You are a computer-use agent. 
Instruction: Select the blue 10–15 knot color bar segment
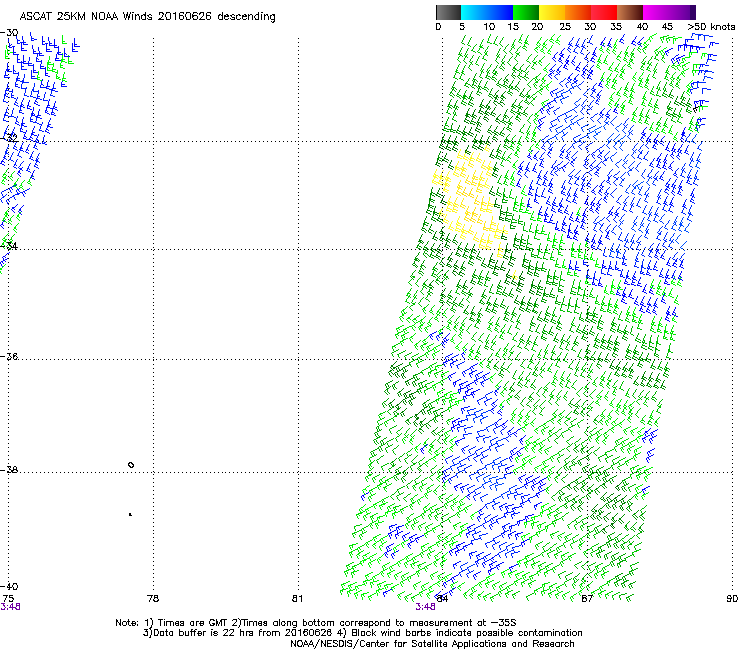pyautogui.click(x=500, y=12)
